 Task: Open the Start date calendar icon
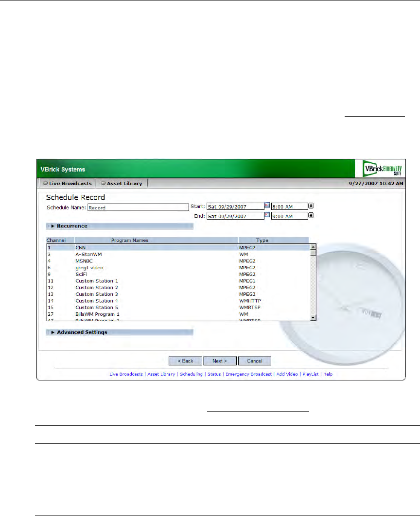click(267, 206)
